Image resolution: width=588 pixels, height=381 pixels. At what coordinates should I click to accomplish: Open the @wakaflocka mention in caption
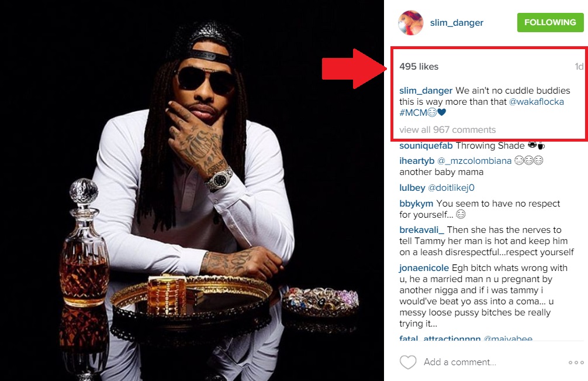coord(536,102)
